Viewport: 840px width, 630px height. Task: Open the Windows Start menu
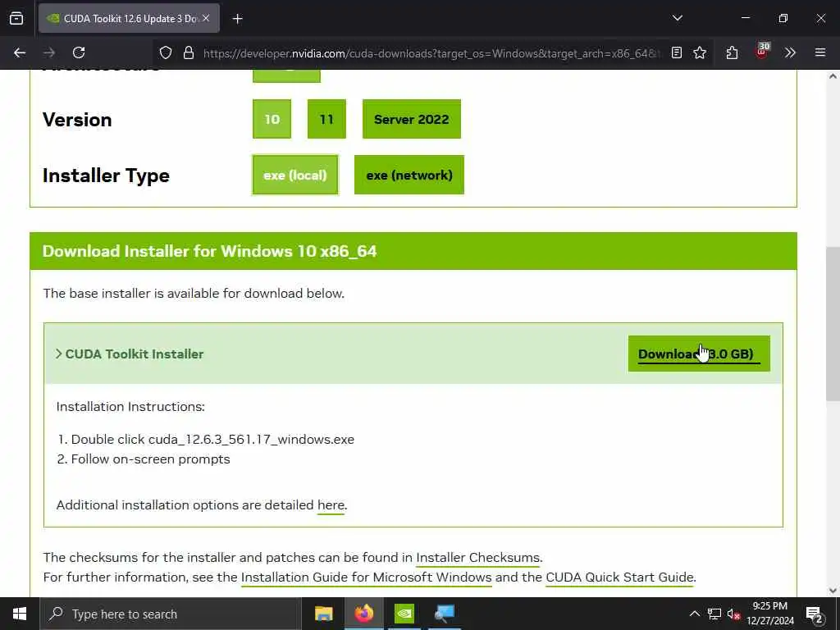pos(20,614)
